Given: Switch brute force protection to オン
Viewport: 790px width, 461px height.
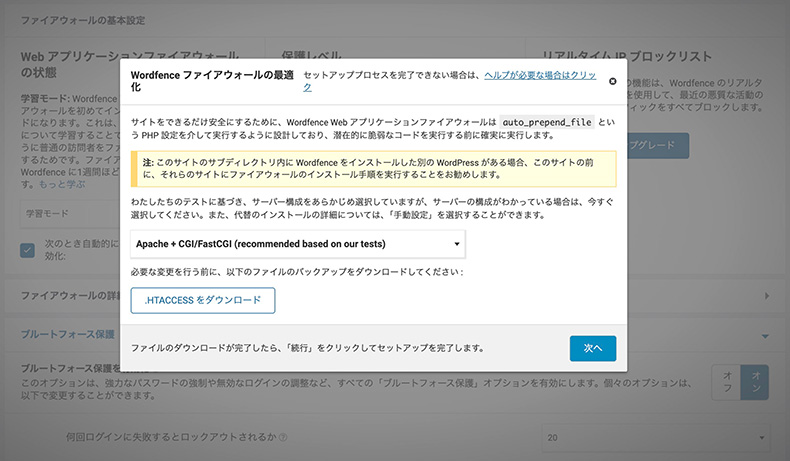Looking at the screenshot, I should tap(755, 382).
